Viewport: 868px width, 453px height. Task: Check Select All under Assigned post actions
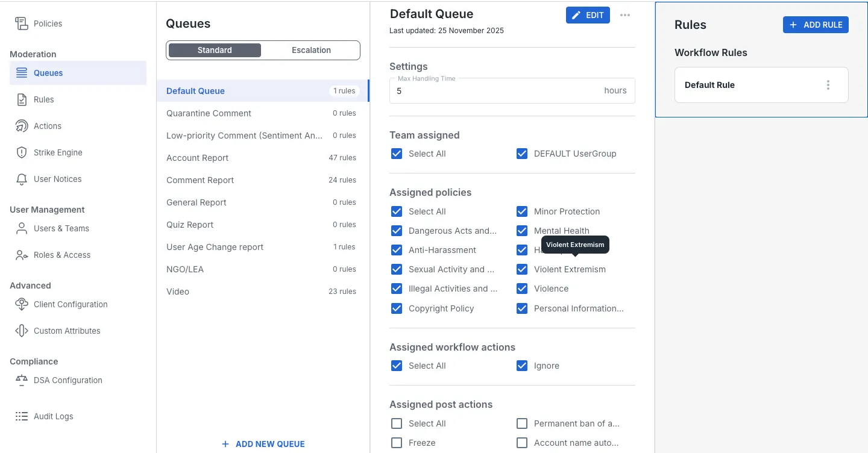397,423
